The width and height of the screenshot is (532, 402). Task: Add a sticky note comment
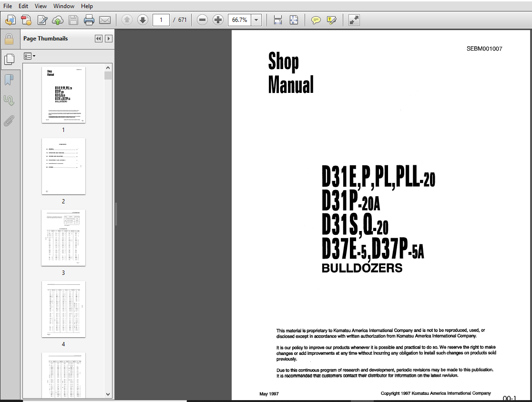[x=316, y=20]
